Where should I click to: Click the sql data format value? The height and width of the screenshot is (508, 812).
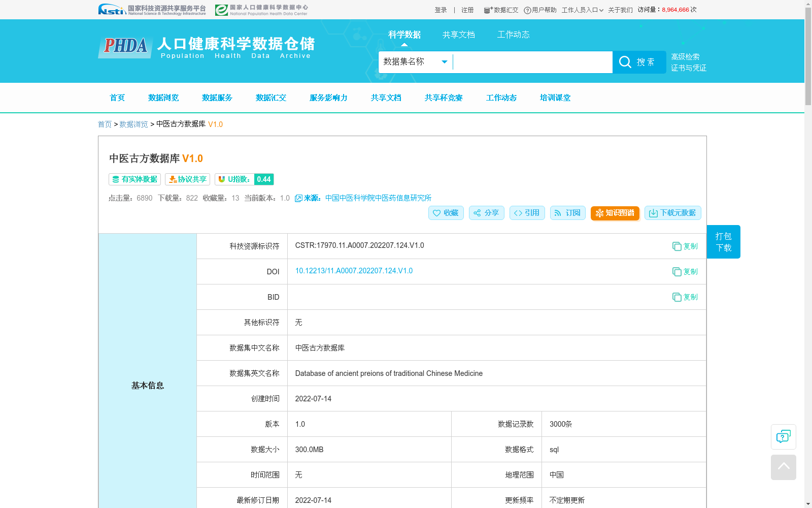coord(554,450)
